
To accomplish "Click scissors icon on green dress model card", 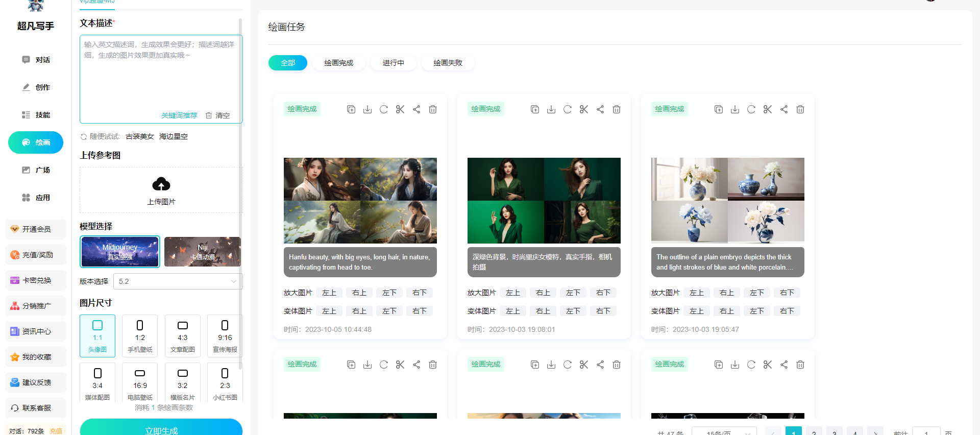I will click(584, 109).
